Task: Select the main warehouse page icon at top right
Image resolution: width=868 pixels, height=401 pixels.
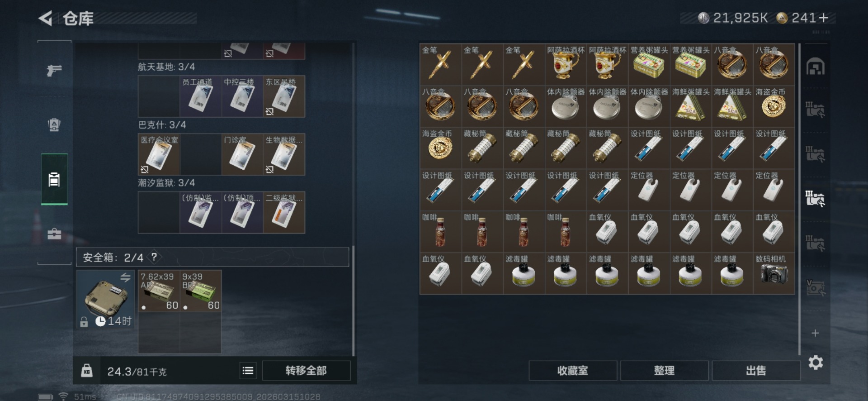Action: coord(816,67)
